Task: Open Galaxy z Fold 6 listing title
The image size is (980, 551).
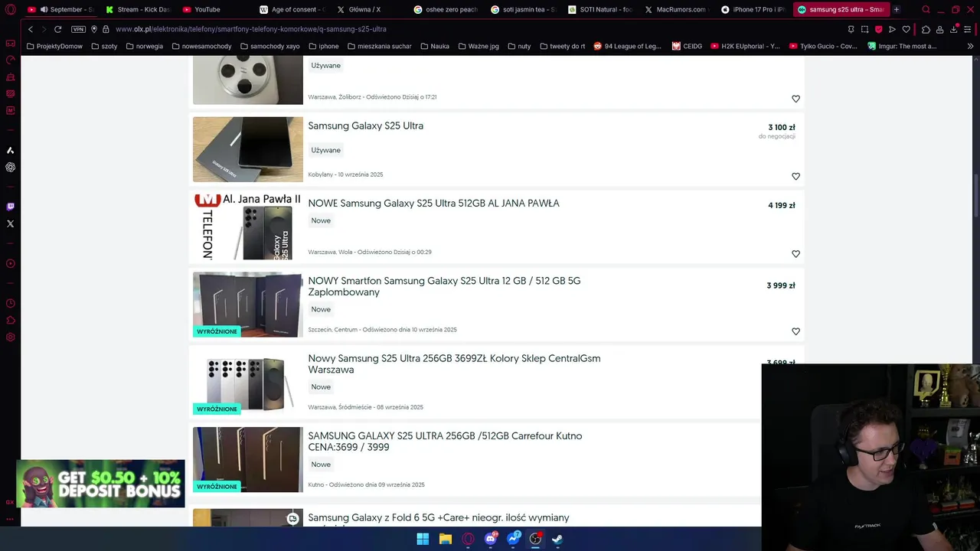Action: coord(439,518)
